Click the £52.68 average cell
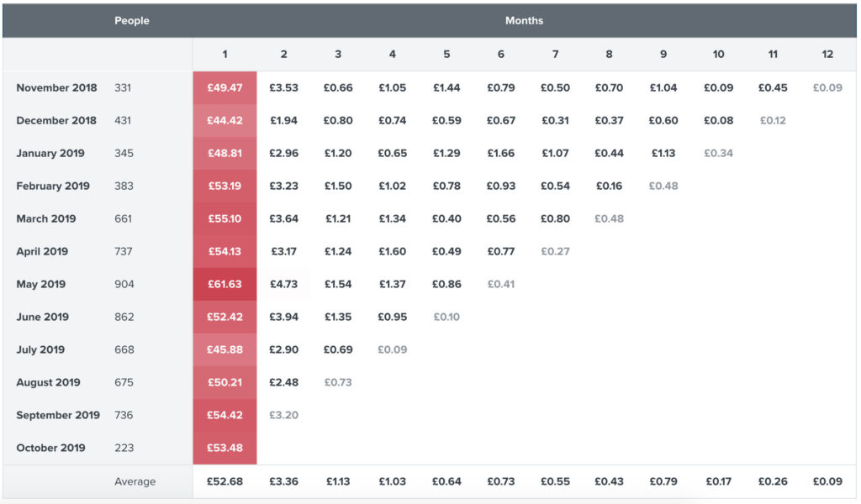 coord(224,481)
